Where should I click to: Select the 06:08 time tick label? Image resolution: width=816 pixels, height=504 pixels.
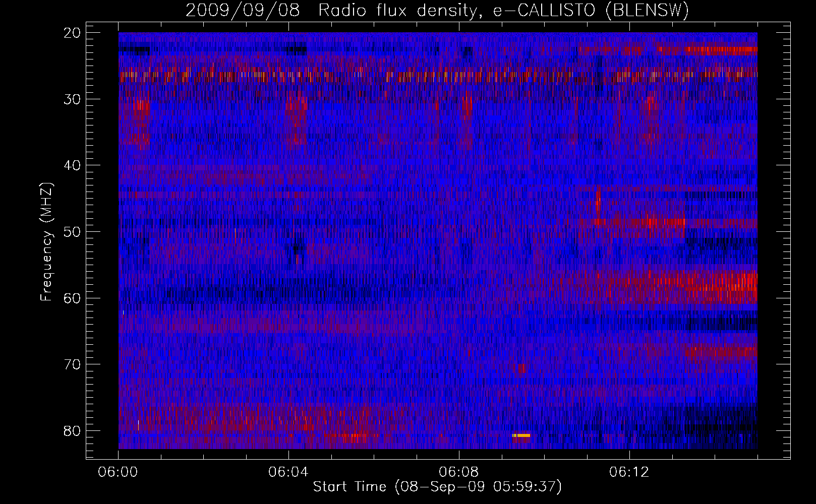point(459,472)
